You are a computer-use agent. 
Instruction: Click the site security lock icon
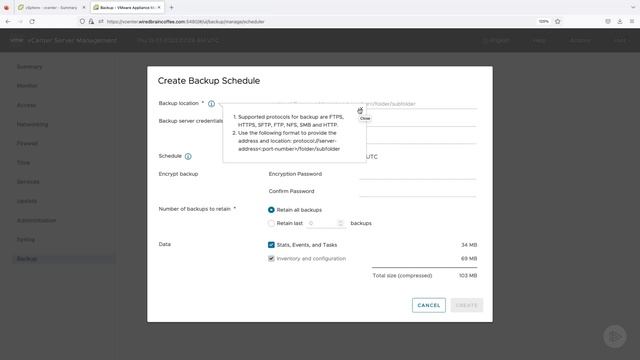(x=91, y=22)
